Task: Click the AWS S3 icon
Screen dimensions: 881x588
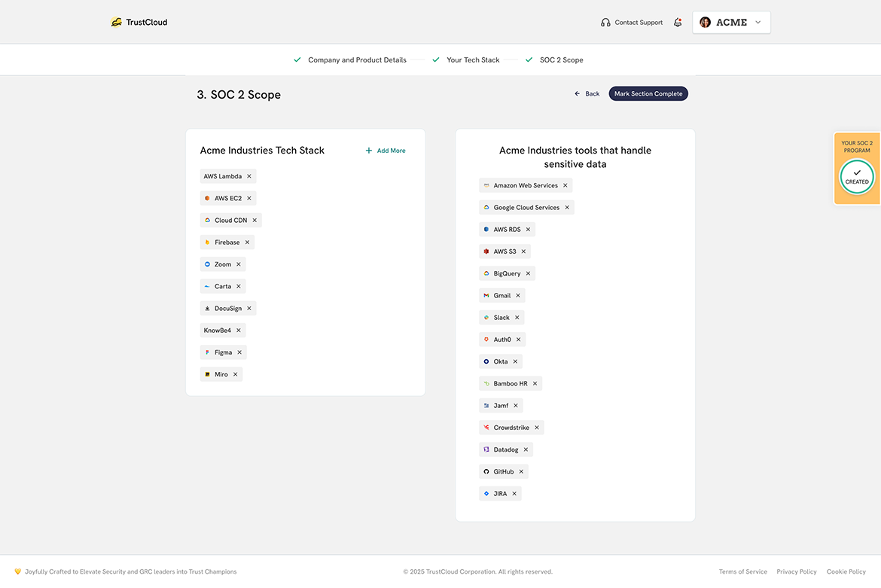Action: [x=486, y=251]
